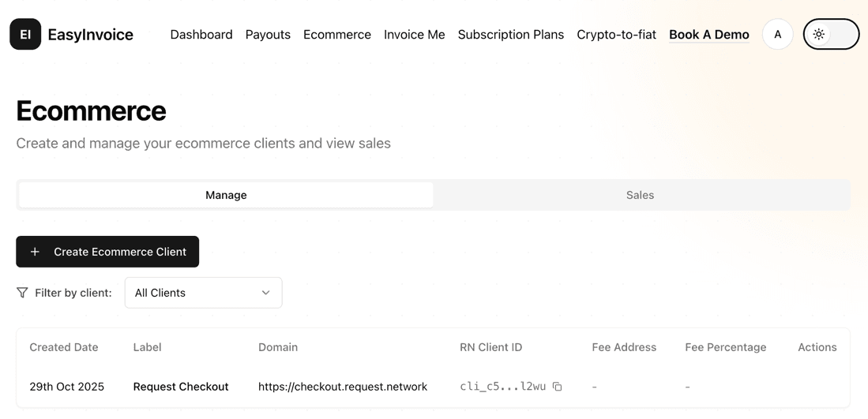Copy the RN Client ID
Screen dimensions: 868x419
[558, 387]
